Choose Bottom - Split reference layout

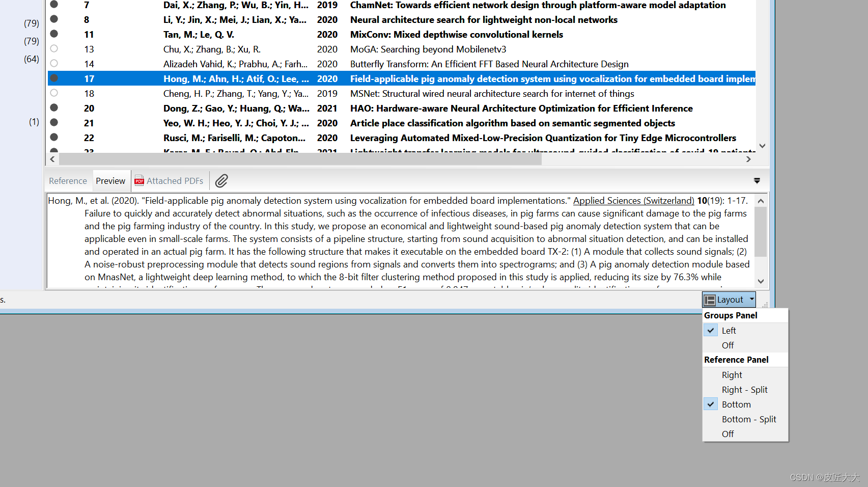click(745, 419)
